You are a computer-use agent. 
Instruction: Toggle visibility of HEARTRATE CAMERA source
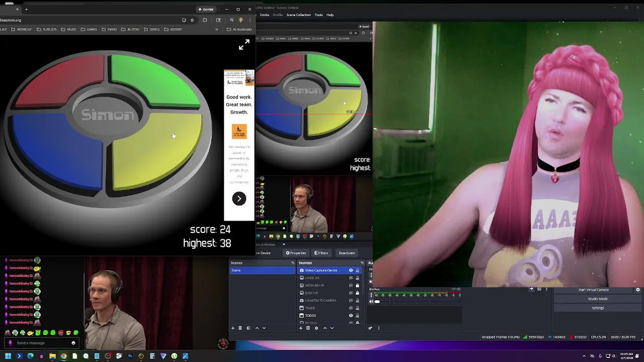(351, 300)
